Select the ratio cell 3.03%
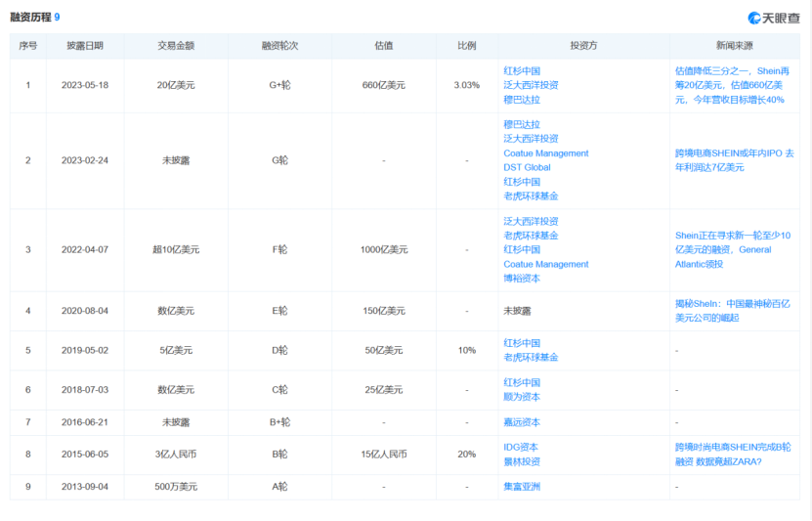The image size is (812, 521). [467, 85]
